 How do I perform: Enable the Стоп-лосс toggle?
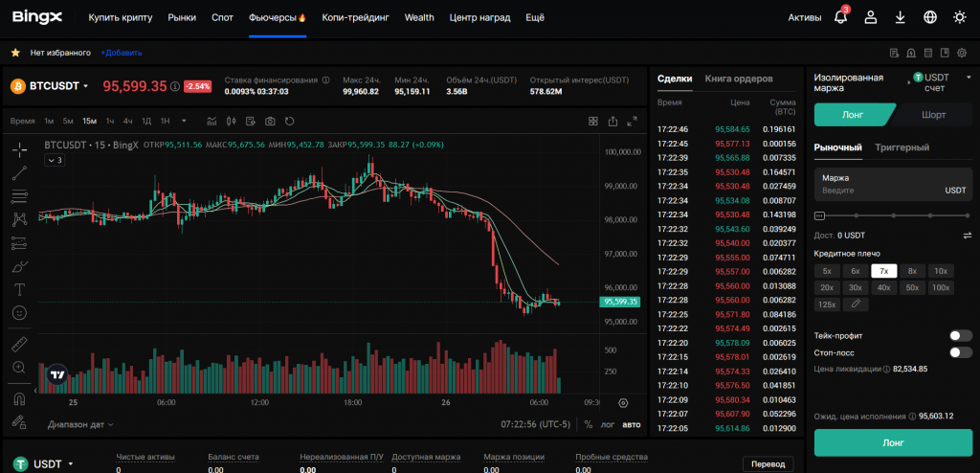960,352
